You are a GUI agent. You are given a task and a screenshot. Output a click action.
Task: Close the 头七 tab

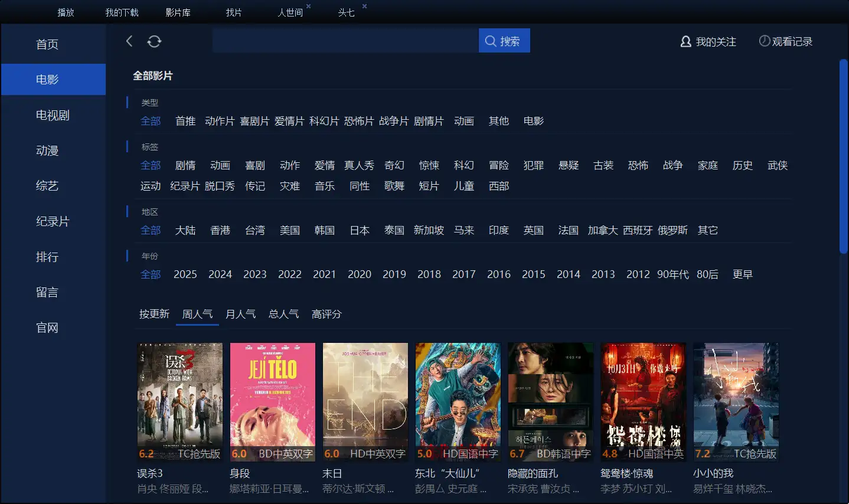tap(364, 6)
